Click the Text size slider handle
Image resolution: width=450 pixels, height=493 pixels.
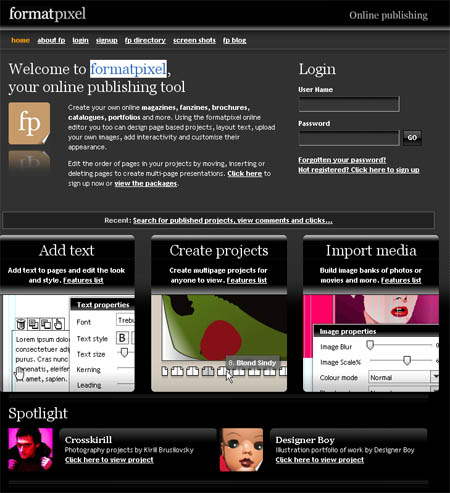tap(124, 352)
